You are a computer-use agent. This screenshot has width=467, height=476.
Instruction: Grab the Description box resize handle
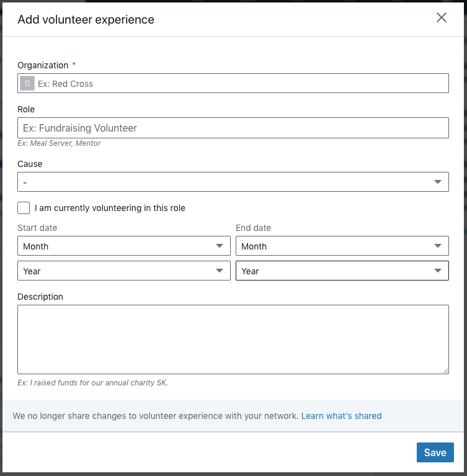[x=445, y=370]
